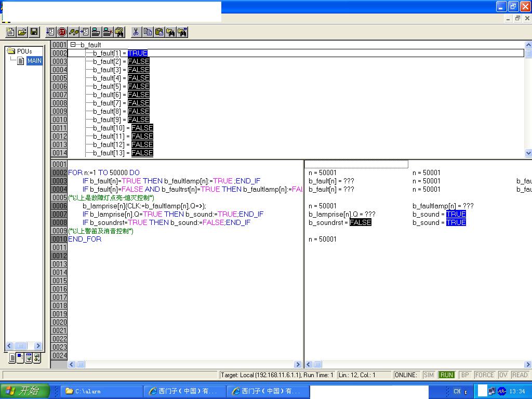Click the Save diskette icon
532x399 pixels.
tap(34, 32)
